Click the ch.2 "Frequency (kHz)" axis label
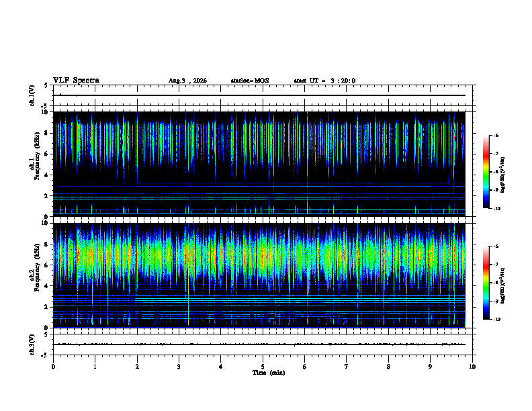Screen dimensions: 532x411 pos(36,267)
